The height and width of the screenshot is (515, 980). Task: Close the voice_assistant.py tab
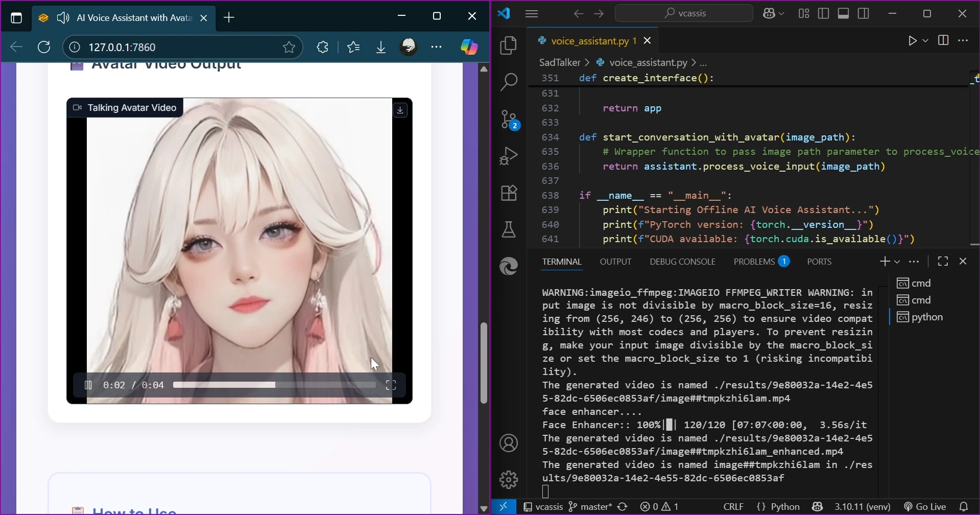coord(648,41)
